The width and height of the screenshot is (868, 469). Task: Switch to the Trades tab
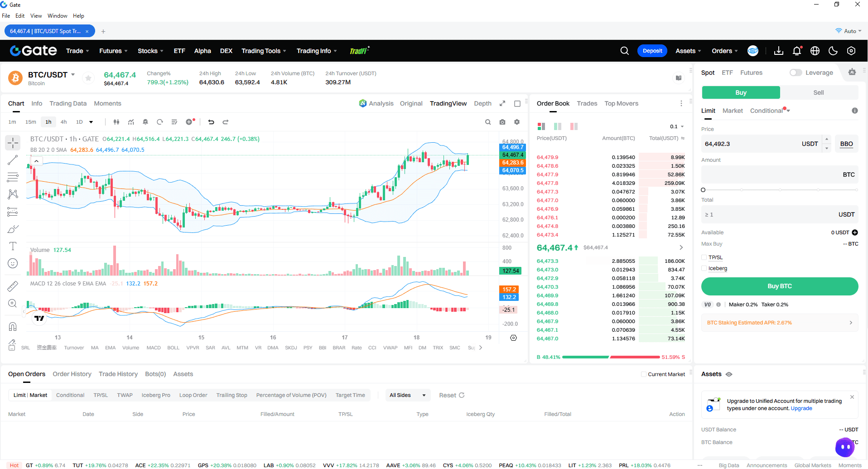click(587, 103)
